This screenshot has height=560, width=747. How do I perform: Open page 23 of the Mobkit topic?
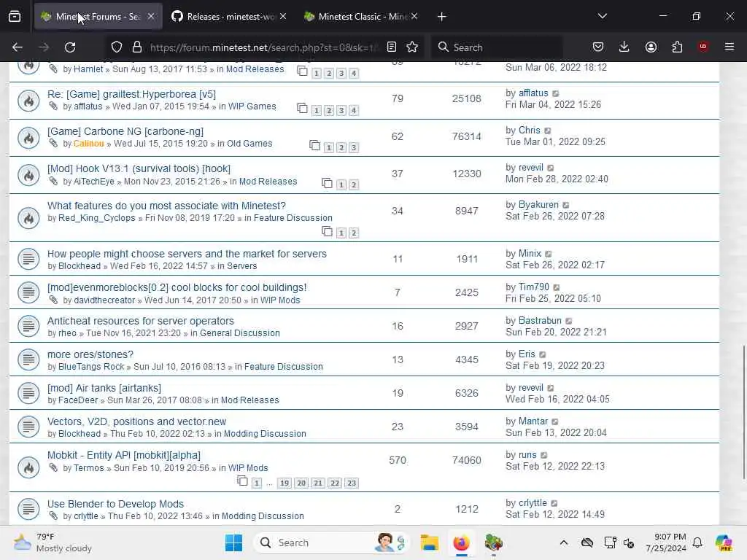(352, 483)
